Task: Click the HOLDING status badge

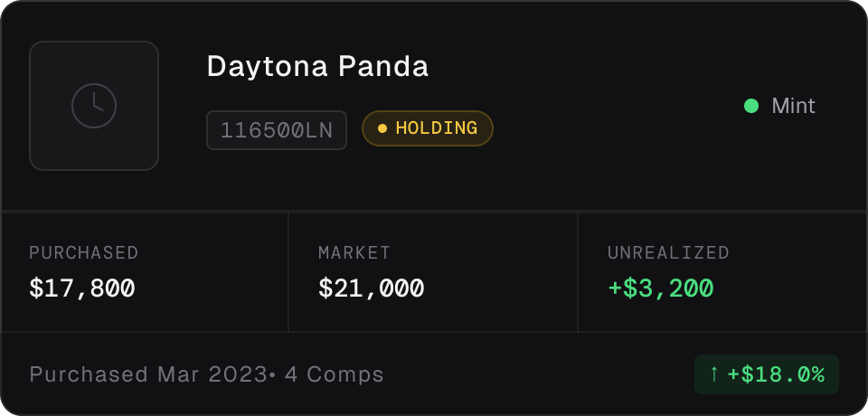Action: tap(428, 128)
